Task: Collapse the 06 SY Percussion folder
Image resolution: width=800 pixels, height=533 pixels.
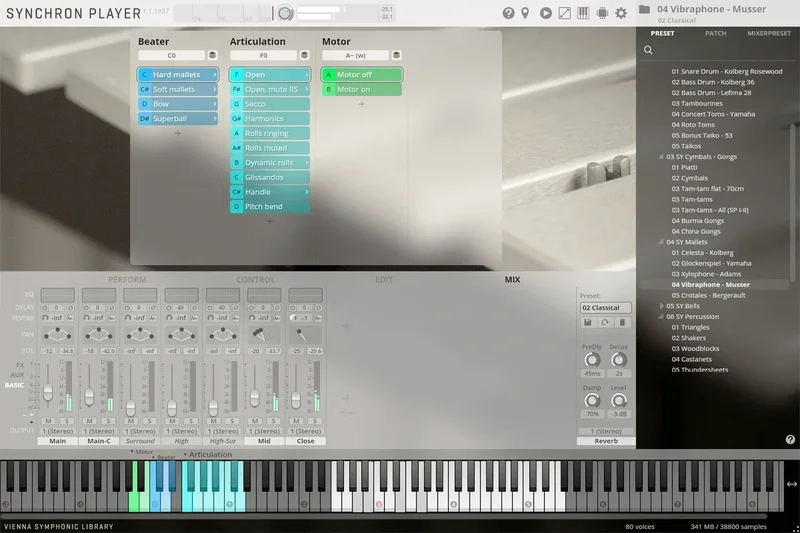Action: point(661,317)
